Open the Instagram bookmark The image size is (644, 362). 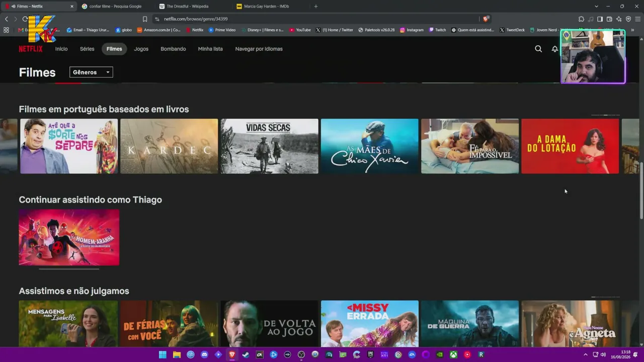[412, 30]
